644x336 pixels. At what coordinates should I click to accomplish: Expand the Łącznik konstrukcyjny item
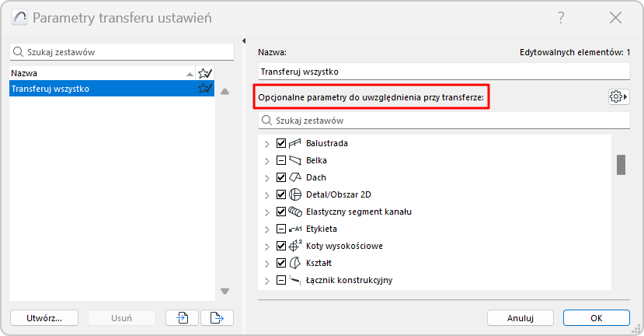267,280
